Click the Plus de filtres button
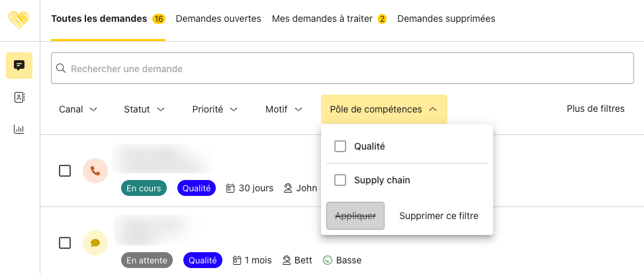Image resolution: width=644 pixels, height=274 pixels. [x=596, y=109]
